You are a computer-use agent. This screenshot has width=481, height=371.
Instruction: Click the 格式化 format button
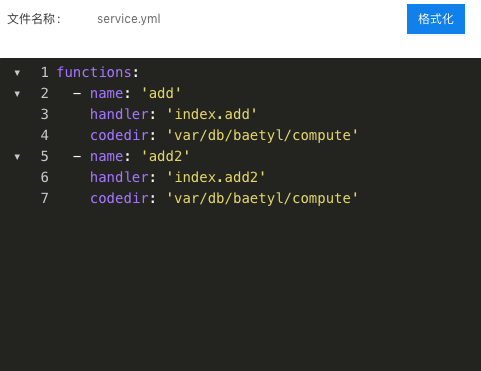(436, 19)
